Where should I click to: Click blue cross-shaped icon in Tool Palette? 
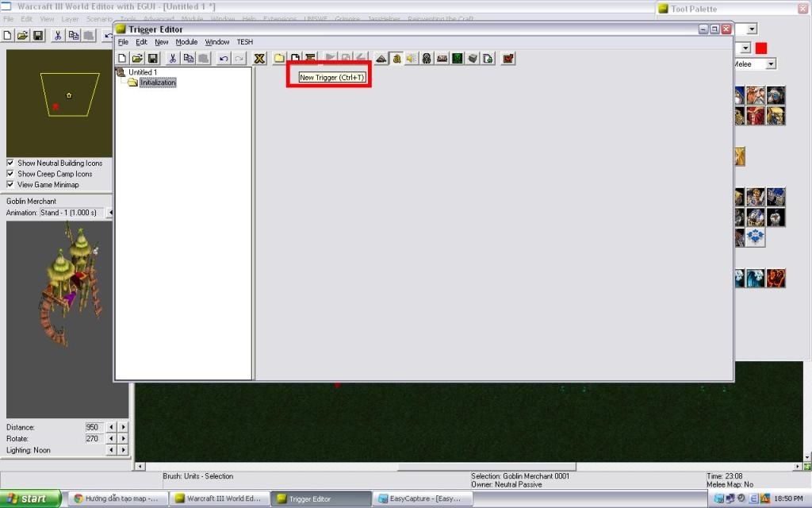(x=756, y=237)
